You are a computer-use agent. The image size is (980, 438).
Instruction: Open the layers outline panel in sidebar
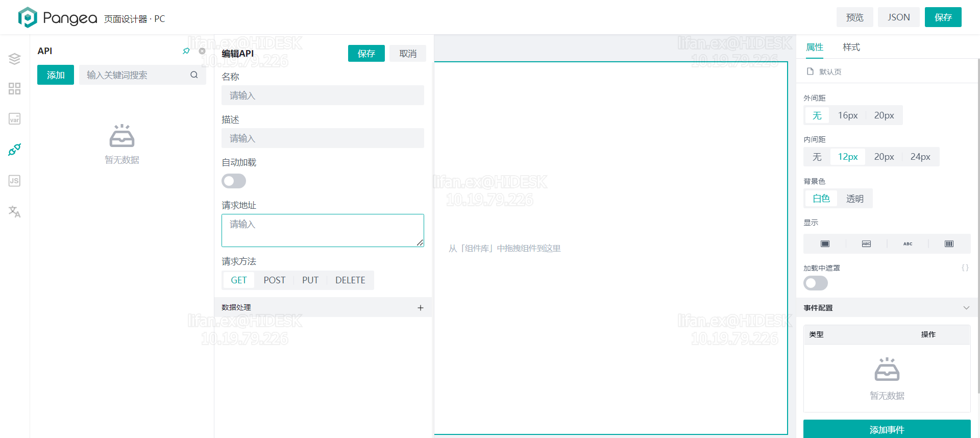click(x=14, y=59)
